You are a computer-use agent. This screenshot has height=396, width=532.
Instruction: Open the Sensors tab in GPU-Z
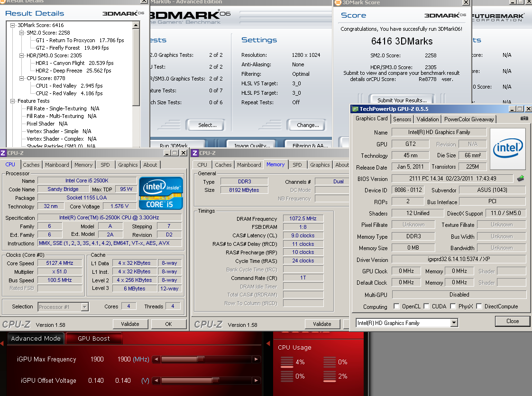[402, 119]
